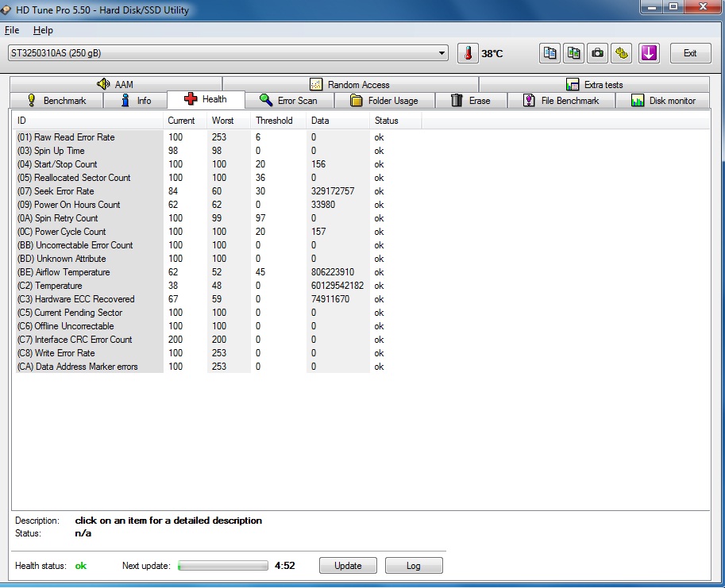Click the data value 60129542182
Screen dimensions: 725x588
337,286
